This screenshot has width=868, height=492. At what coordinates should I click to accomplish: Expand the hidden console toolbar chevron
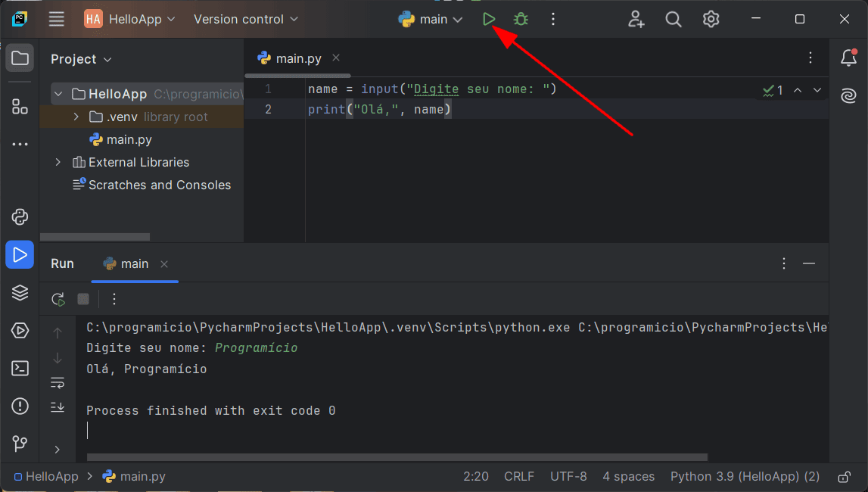[x=57, y=450]
